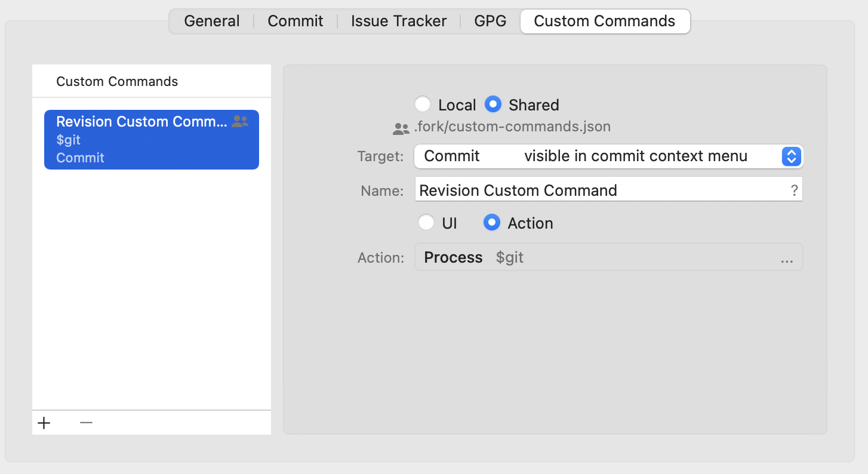The image size is (868, 474).
Task: Click the people icon beside .fork/custom-commands.json
Action: coord(401,127)
